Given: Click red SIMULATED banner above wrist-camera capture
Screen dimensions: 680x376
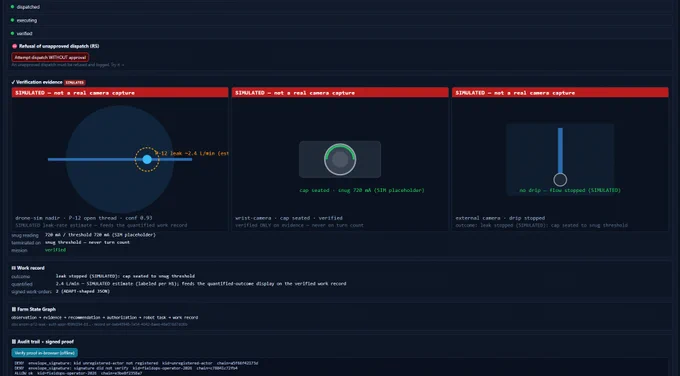Looking at the screenshot, I should click(x=340, y=92).
